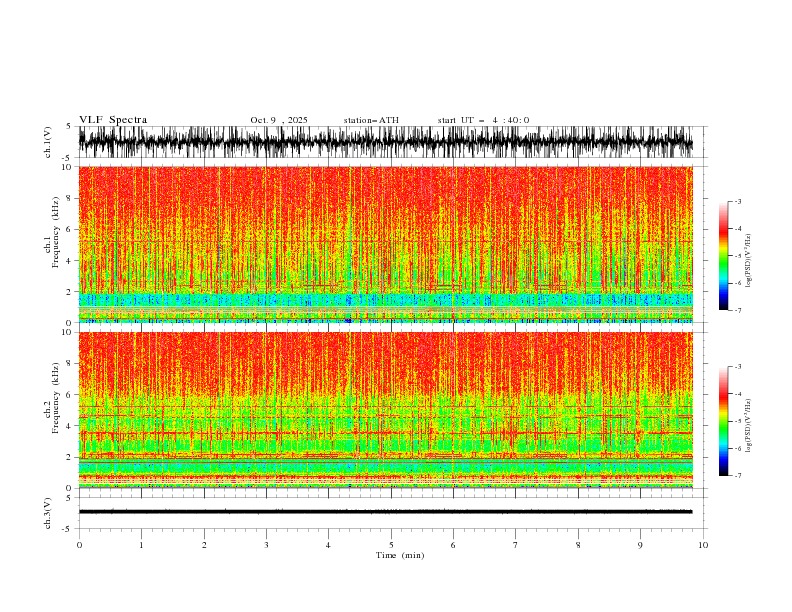Click the 'station=ATH' label
The height and width of the screenshot is (612, 792).
[x=371, y=120]
